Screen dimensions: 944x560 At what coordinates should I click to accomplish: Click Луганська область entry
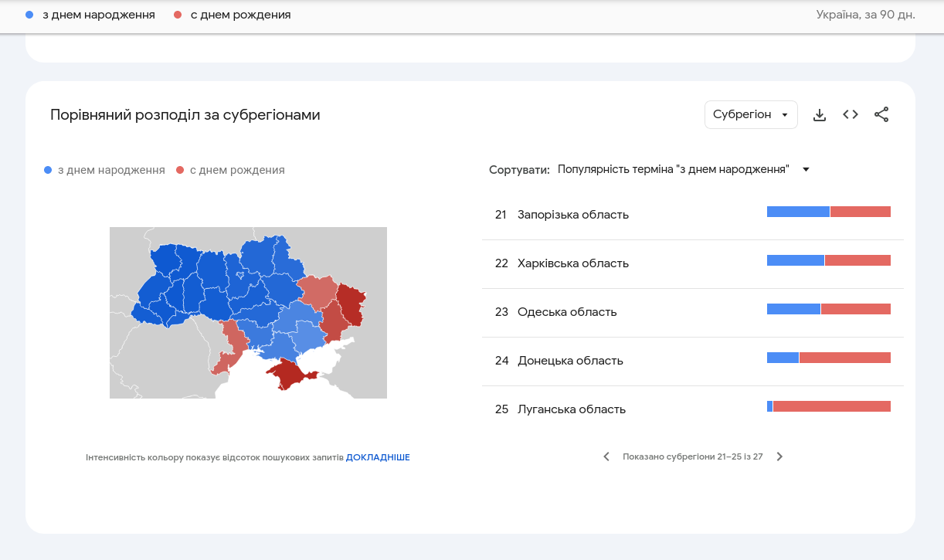572,409
